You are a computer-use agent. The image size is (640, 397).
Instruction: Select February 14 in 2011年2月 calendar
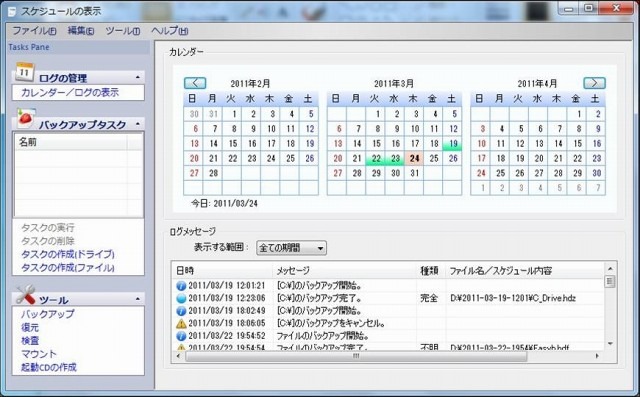(x=213, y=144)
